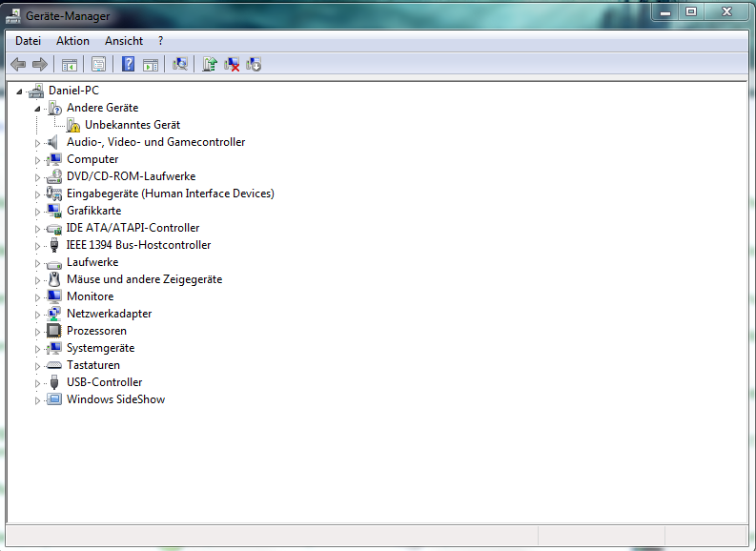Viewport: 756px width, 551px height.
Task: Click the blue Help question mark icon
Action: [128, 64]
